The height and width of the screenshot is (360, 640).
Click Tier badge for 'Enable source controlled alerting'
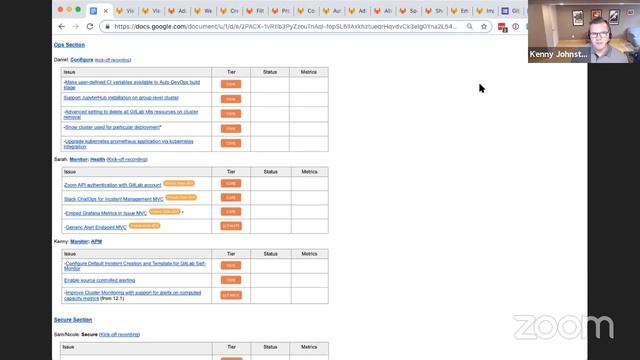point(231,280)
